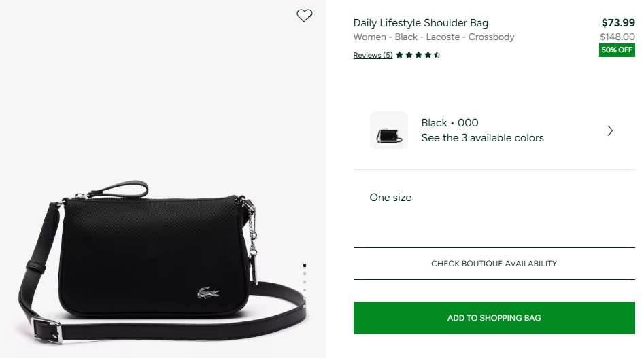This screenshot has width=644, height=358.
Task: Click the black bag color thumbnail
Action: [389, 130]
